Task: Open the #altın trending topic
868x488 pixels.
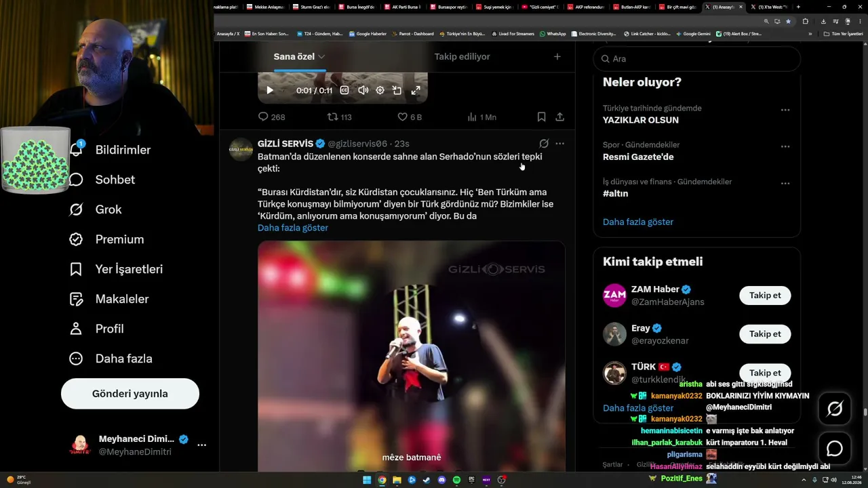Action: 616,193
